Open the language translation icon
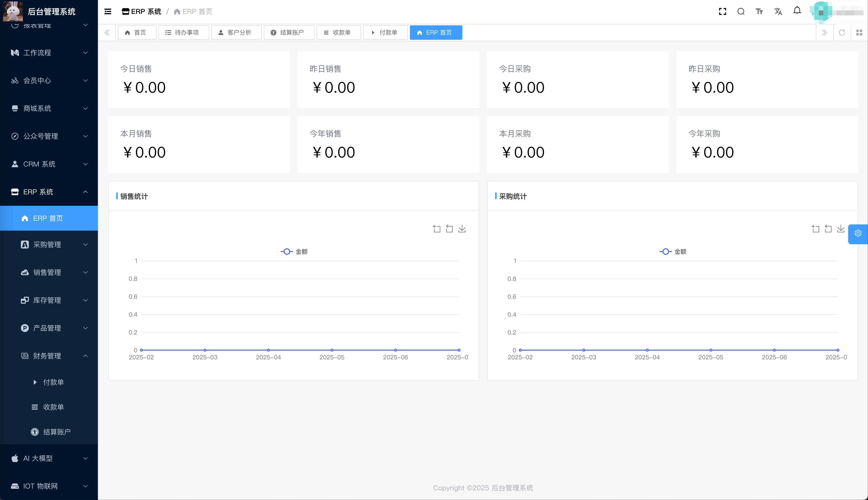 tap(778, 12)
